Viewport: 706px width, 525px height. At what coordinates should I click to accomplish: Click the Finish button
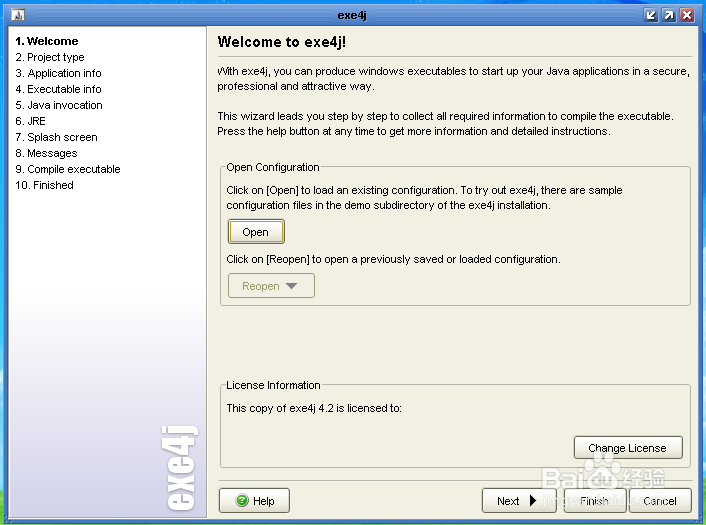[595, 501]
